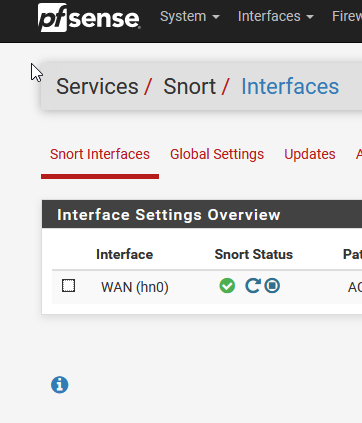
Task: Open the Interfaces menu in navbar
Action: (x=276, y=16)
